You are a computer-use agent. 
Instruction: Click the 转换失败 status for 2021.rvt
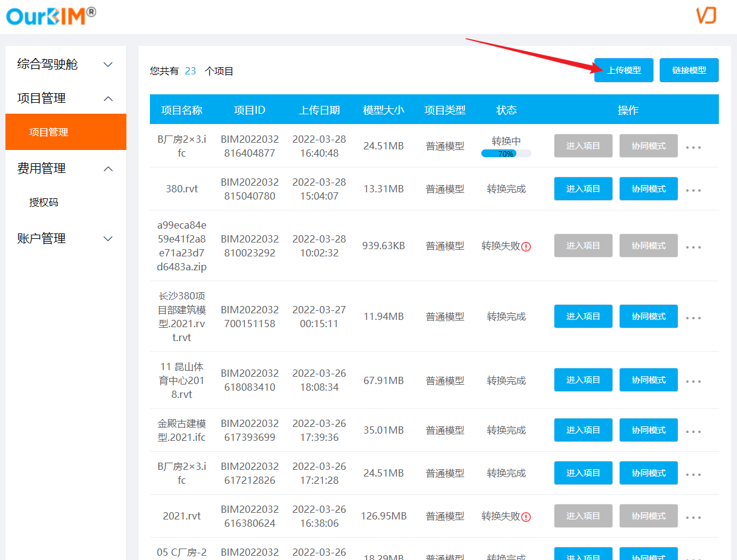pyautogui.click(x=501, y=516)
